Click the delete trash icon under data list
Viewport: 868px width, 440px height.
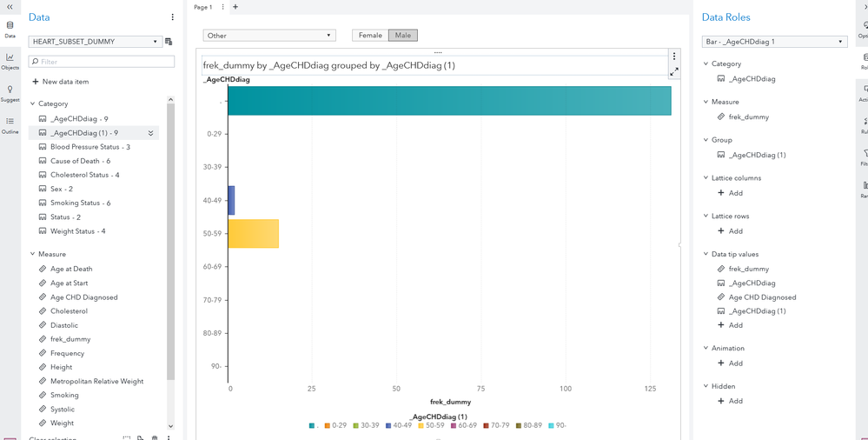[x=155, y=437]
